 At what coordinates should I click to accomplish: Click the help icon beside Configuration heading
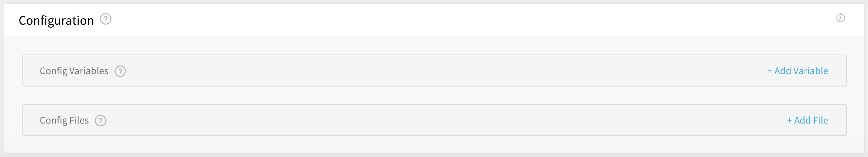tap(106, 19)
